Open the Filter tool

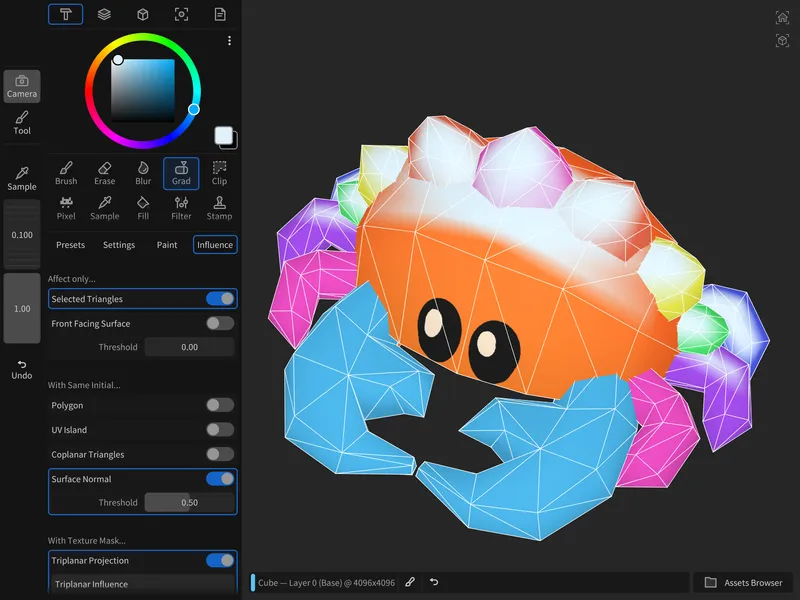[181, 208]
